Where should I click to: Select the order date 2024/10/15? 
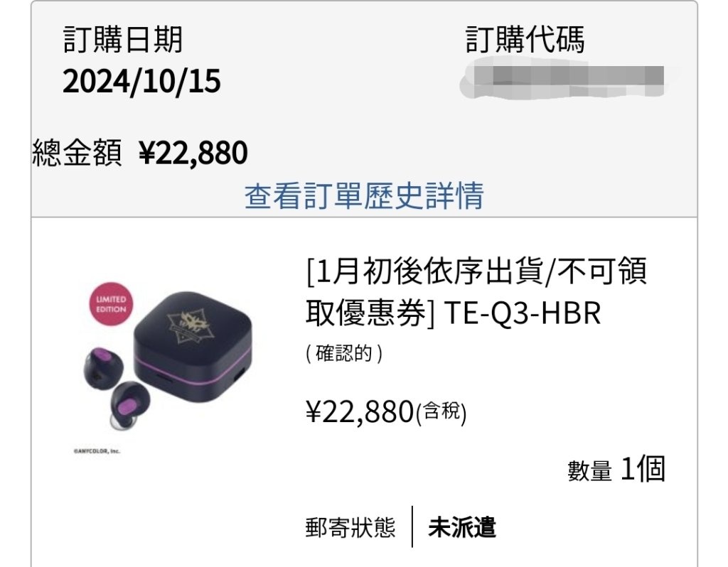tap(141, 81)
